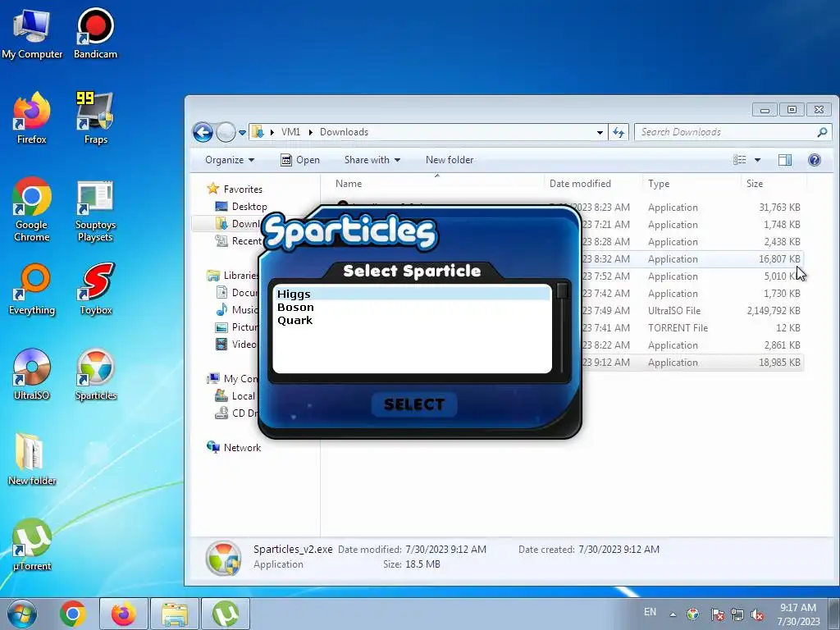Select Network in navigation pane
This screenshot has height=630, width=840.
tap(242, 448)
